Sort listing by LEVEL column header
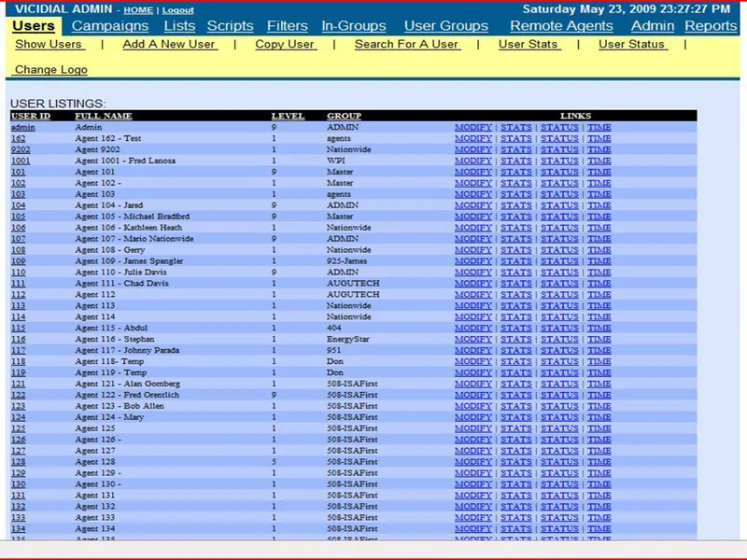Image resolution: width=747 pixels, height=560 pixels. point(288,116)
